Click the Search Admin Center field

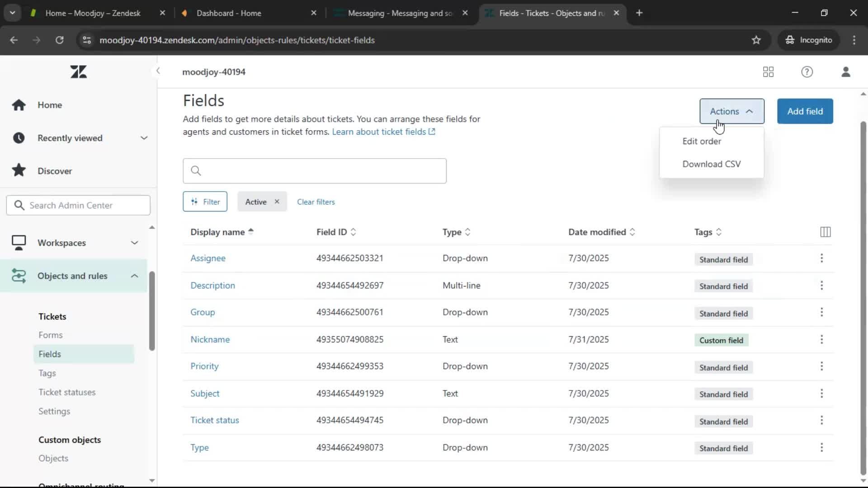pyautogui.click(x=78, y=205)
